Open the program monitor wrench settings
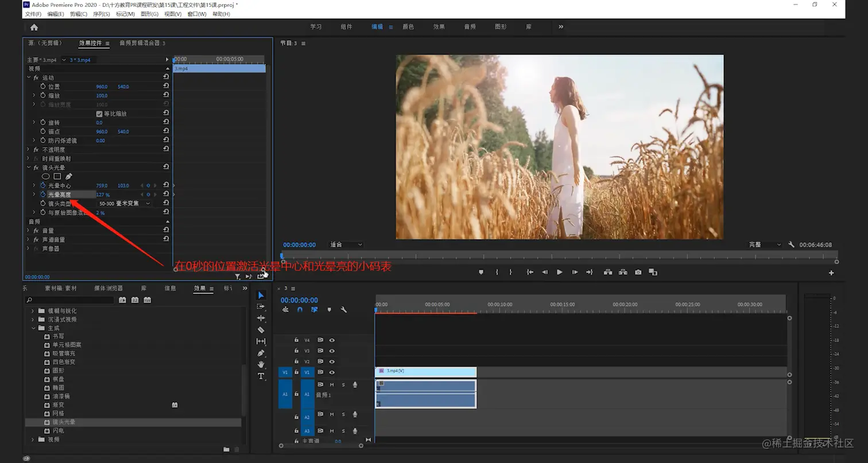The height and width of the screenshot is (463, 868). point(791,245)
